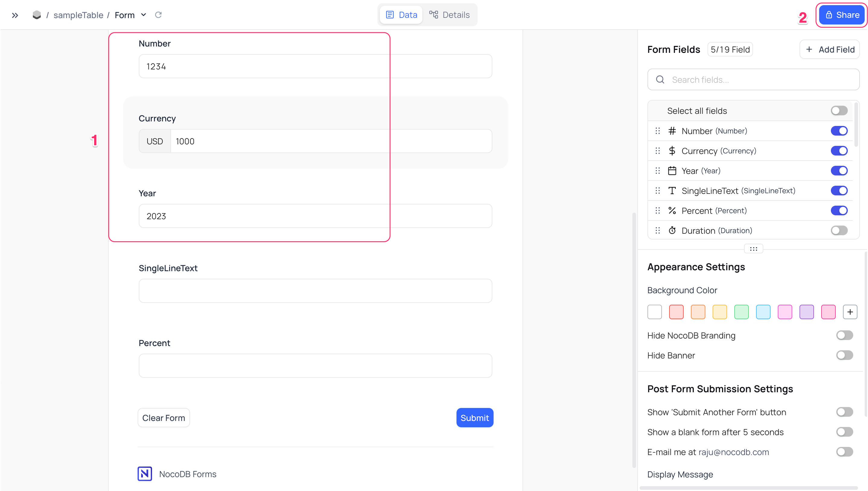Click the SingleLineText field type icon
The height and width of the screenshot is (491, 868).
672,190
